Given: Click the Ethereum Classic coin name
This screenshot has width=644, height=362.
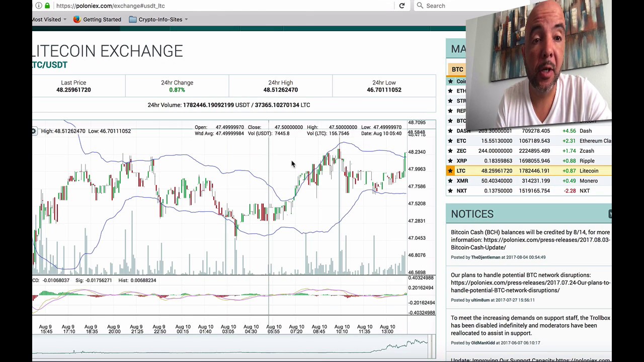Looking at the screenshot, I should coord(596,141).
